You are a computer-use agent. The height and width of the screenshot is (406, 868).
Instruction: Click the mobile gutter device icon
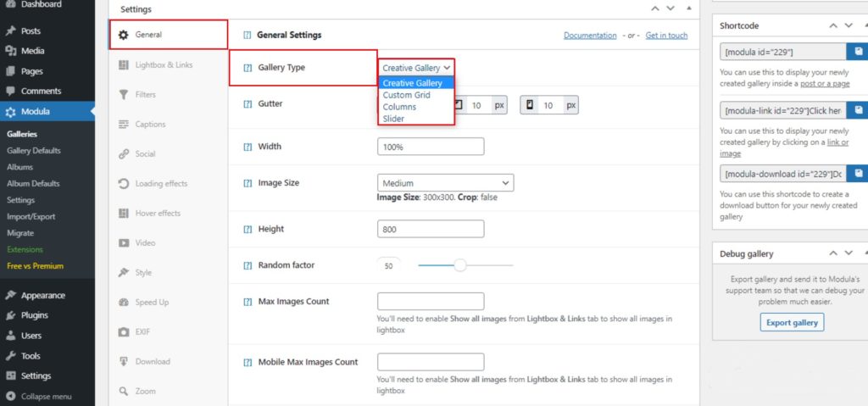coord(530,106)
